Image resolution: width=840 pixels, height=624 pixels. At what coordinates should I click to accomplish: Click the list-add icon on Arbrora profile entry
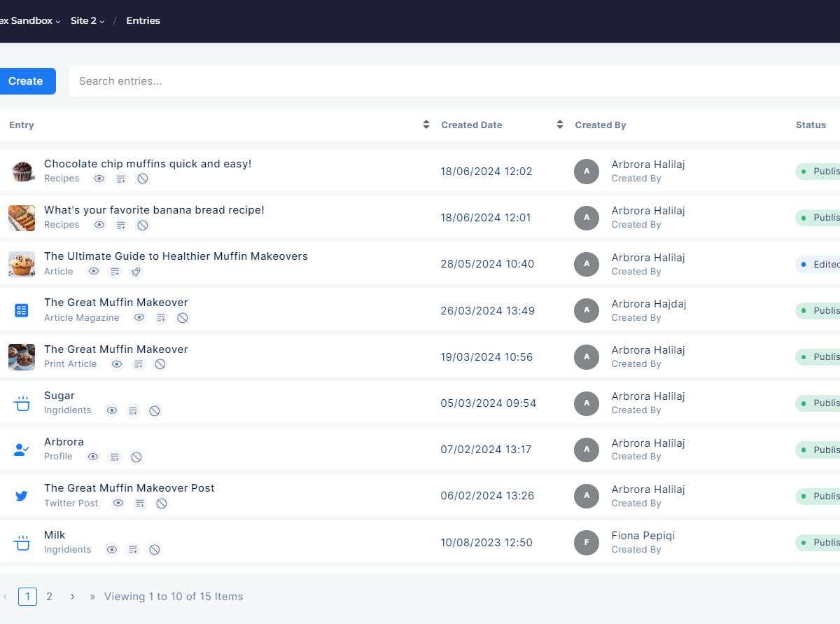[x=115, y=457]
